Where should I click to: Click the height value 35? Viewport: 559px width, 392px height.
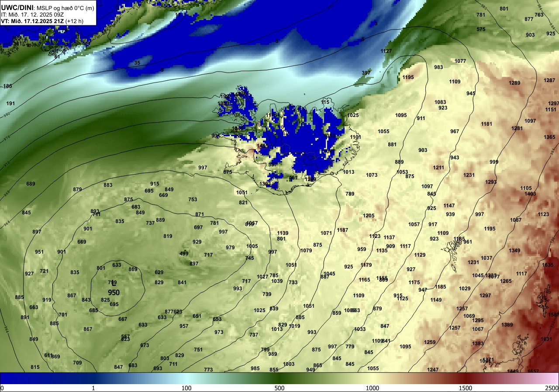(137, 63)
